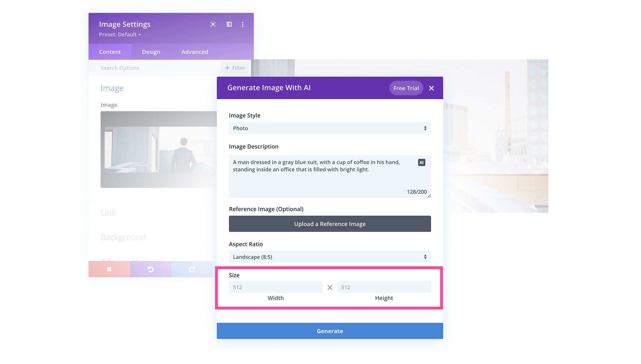Viewport: 641px width, 364px height.
Task: Click the undo arrow icon at bottom toolbar
Action: click(151, 269)
